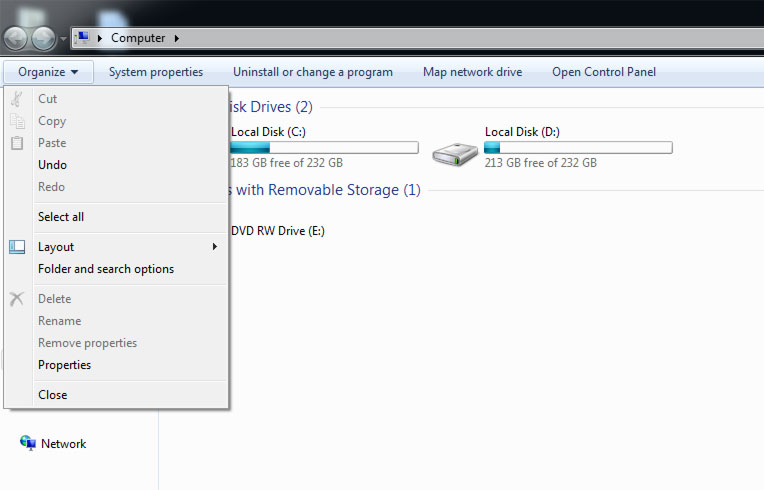The width and height of the screenshot is (764, 490).
Task: Open the Organize dropdown menu
Action: [49, 72]
